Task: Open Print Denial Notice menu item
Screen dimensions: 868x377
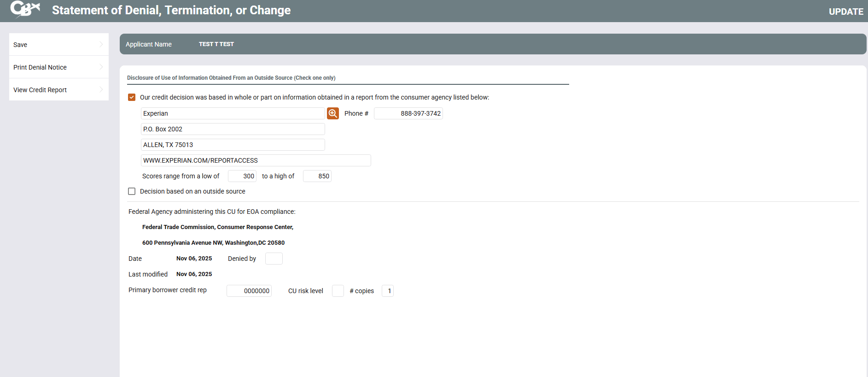Action: (40, 67)
